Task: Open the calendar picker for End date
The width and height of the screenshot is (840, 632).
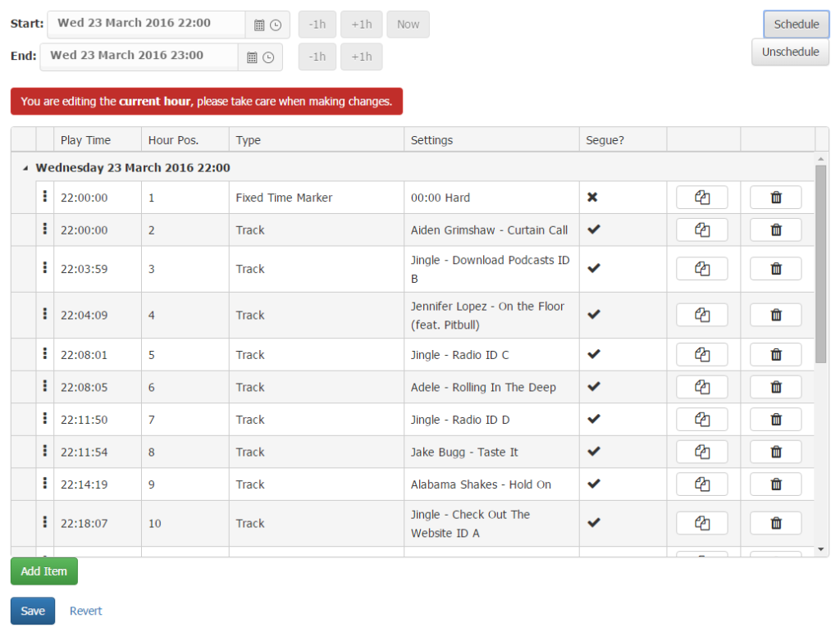Action: point(252,57)
